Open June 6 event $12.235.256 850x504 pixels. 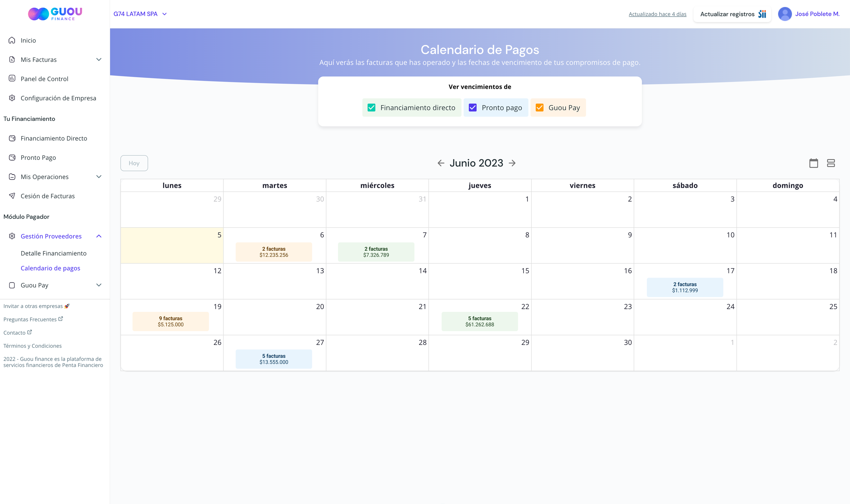tap(274, 252)
